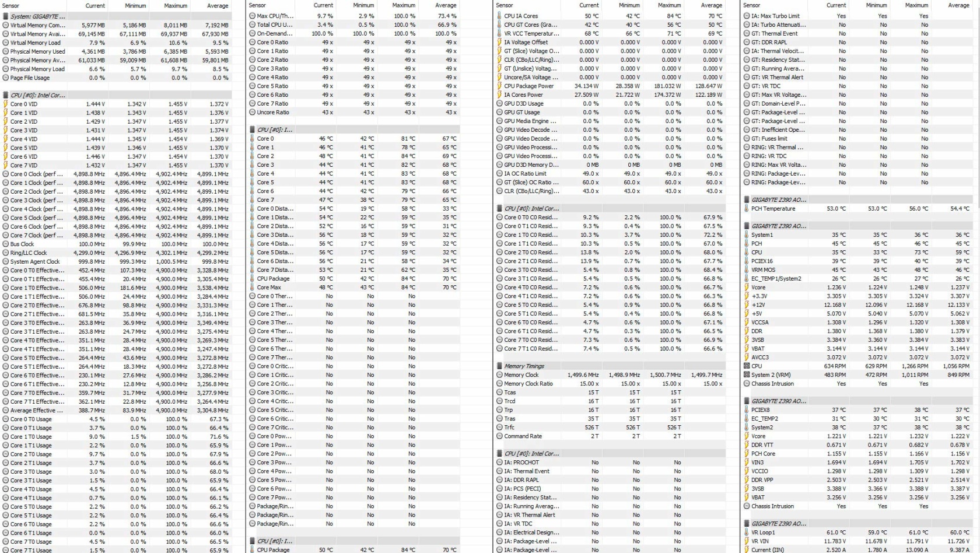The height and width of the screenshot is (553, 980).
Task: Click the thermometer icon next to PCH Temperature
Action: (x=747, y=209)
